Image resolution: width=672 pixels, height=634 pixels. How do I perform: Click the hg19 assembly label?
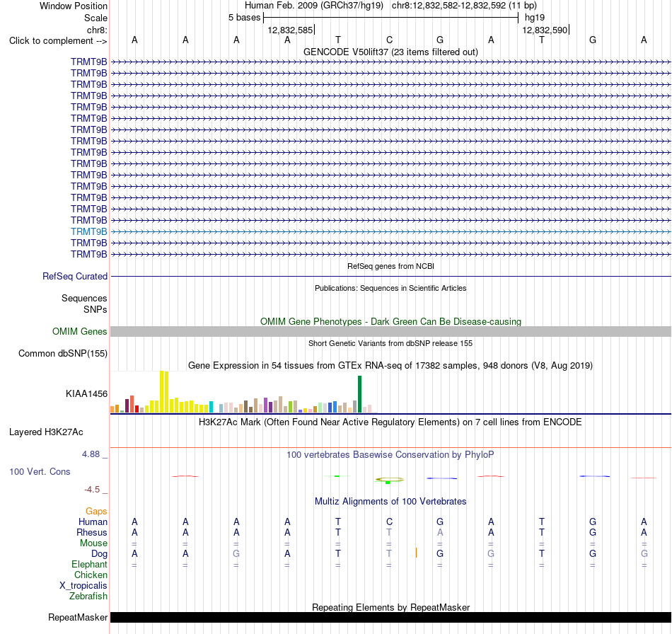pos(535,18)
